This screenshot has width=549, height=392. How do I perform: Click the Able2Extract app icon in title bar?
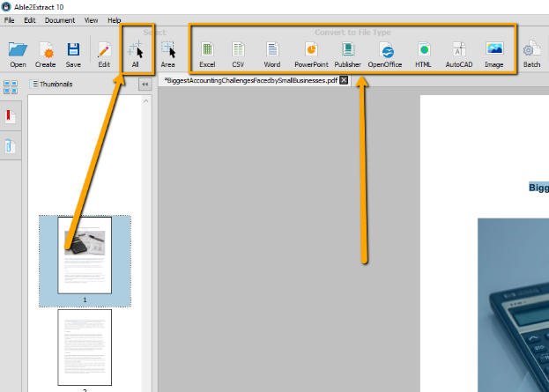(x=6, y=7)
